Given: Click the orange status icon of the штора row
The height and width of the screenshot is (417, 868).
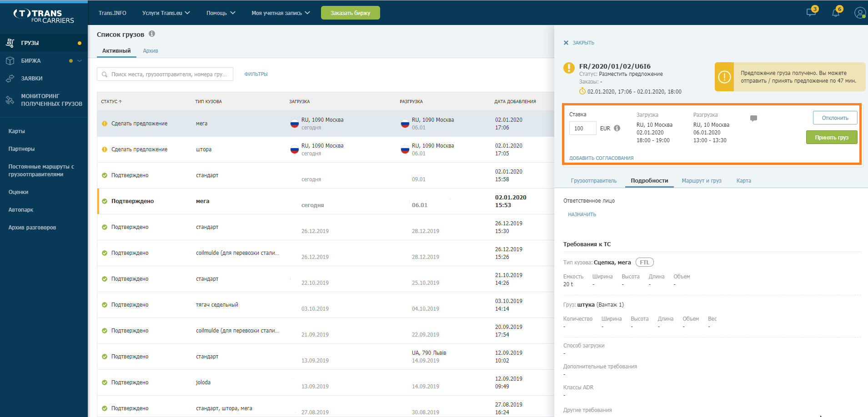Looking at the screenshot, I should 105,149.
